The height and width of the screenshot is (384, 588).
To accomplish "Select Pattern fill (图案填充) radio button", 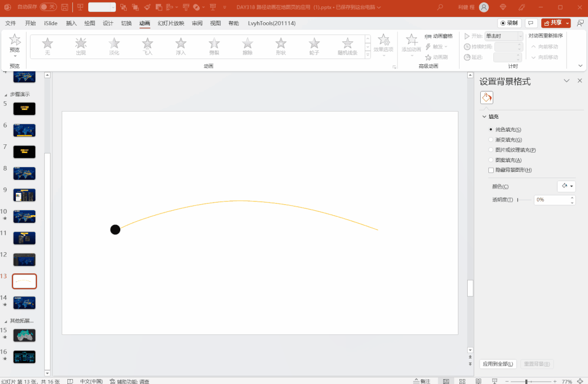I will click(491, 160).
